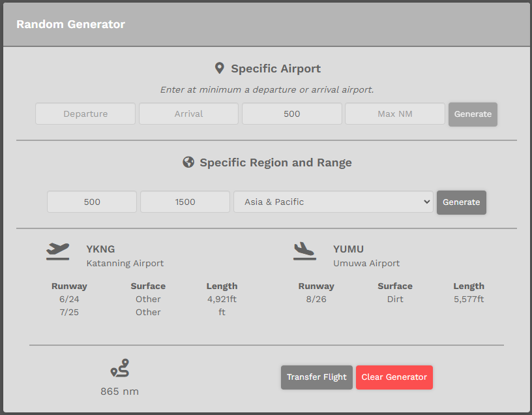Click the region minimum range field showing 500
Viewport: 532px width, 415px height.
coord(92,202)
